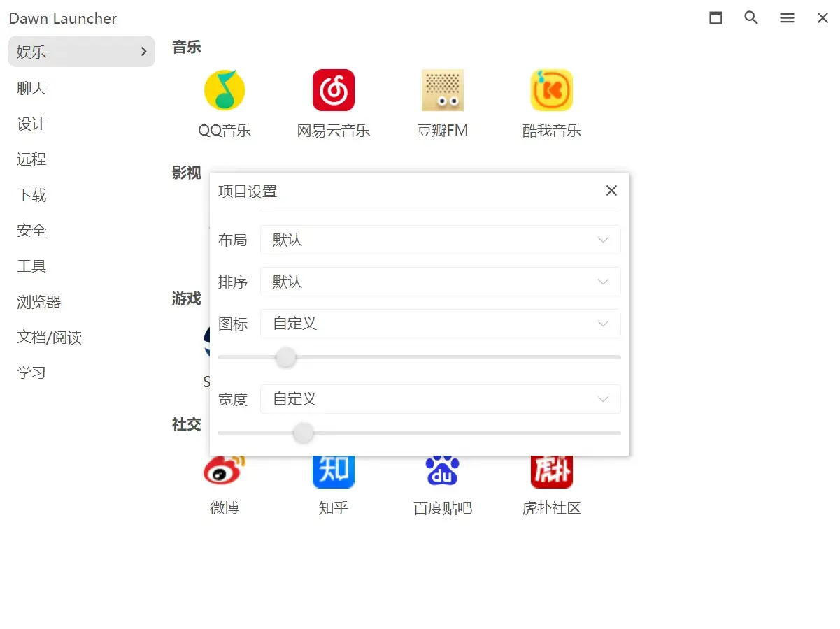Close the Dawn Launcher window

(x=823, y=18)
